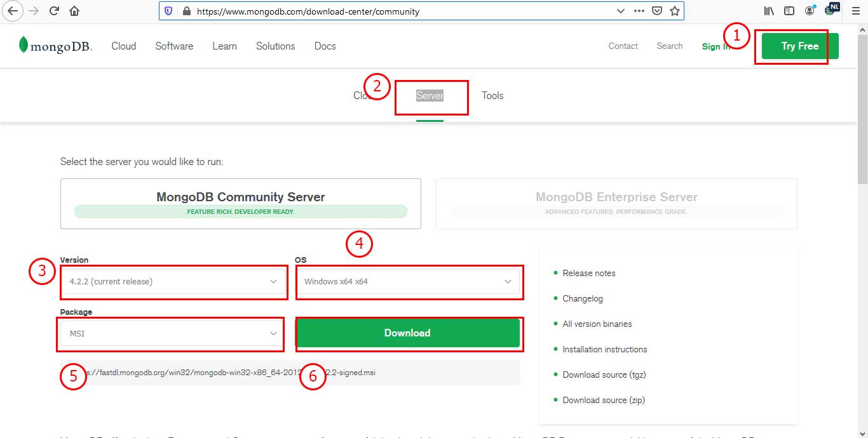Viewport: 868px width, 438px height.
Task: Save the page to Pocket
Action: coord(658,11)
